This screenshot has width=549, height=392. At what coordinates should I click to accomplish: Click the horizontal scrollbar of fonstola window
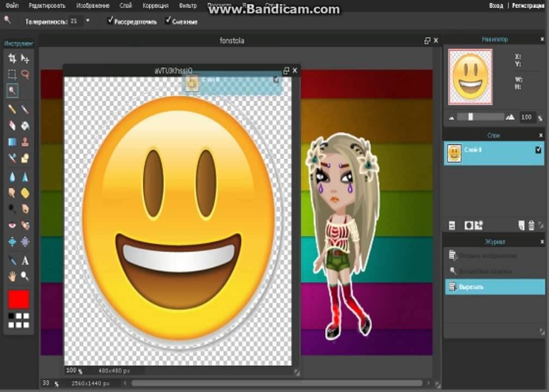point(277,383)
